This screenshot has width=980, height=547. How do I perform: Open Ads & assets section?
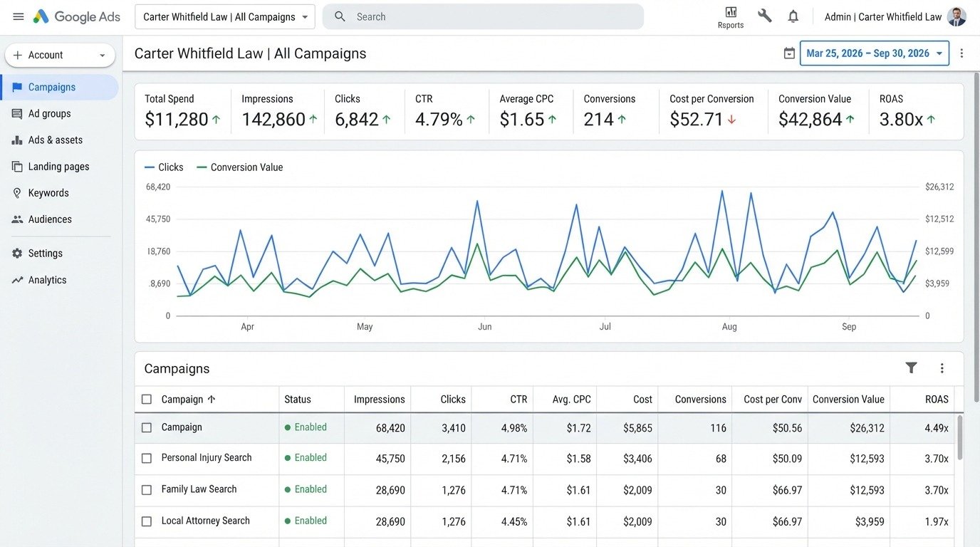[x=56, y=140]
